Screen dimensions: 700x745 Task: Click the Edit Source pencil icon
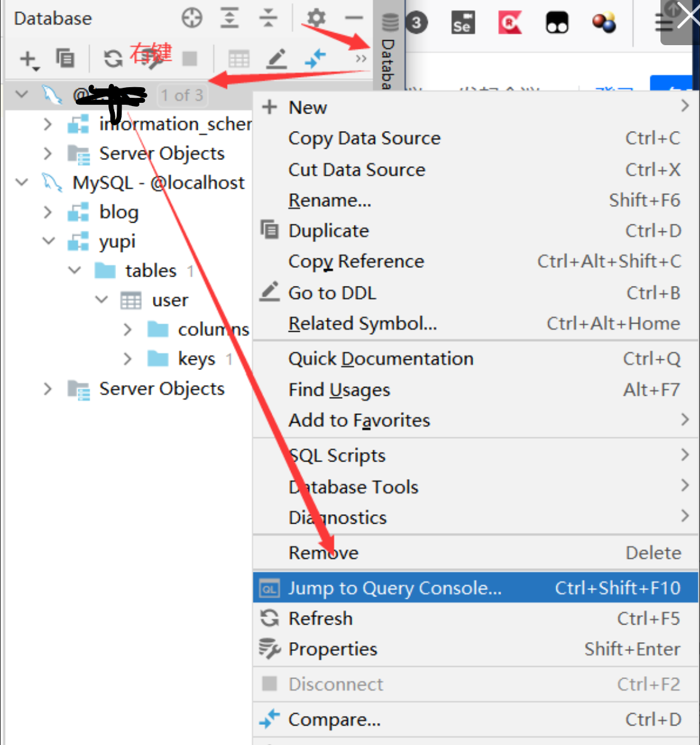click(x=277, y=59)
